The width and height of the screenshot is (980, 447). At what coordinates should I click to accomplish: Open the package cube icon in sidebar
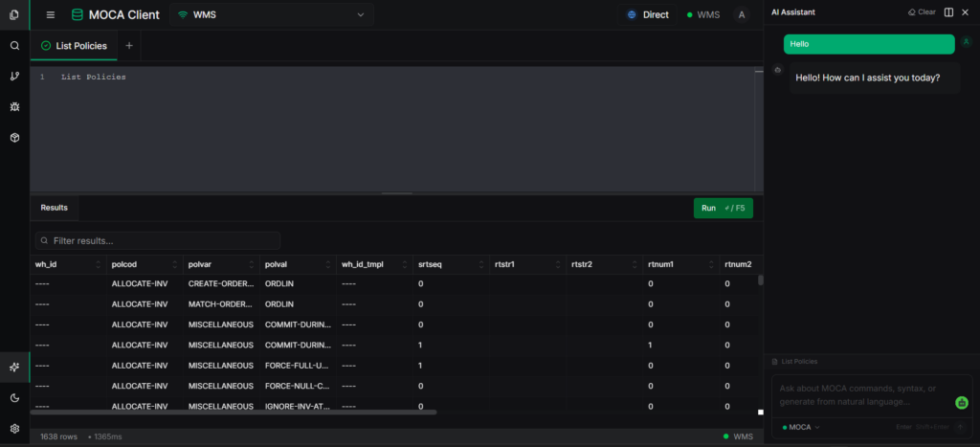14,138
